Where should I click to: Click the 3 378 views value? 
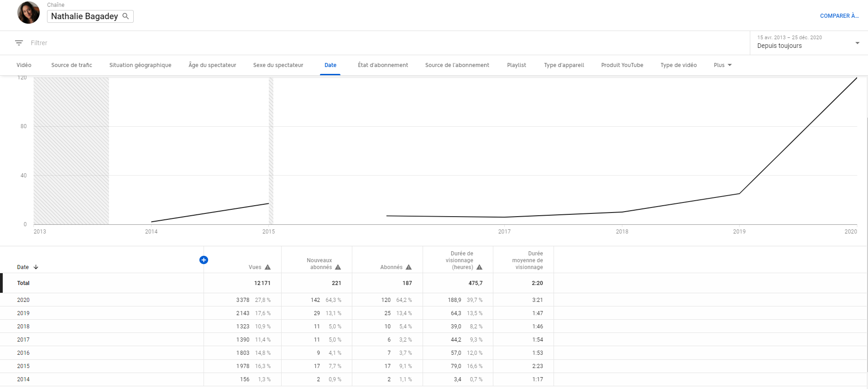pos(243,300)
